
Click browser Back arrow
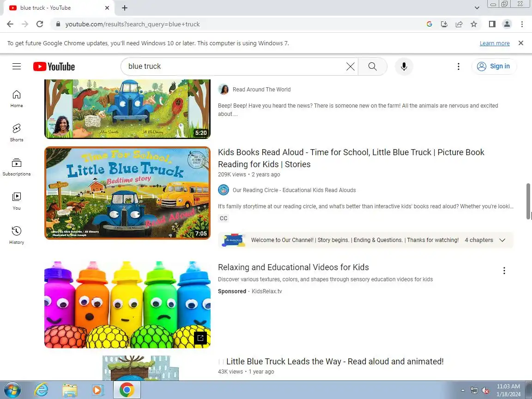(x=10, y=24)
